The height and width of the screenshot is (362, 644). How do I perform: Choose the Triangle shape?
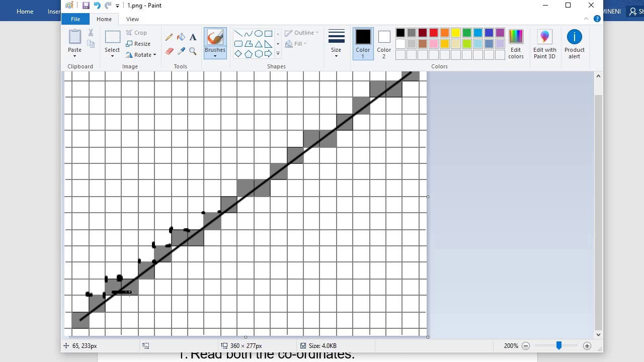click(259, 44)
